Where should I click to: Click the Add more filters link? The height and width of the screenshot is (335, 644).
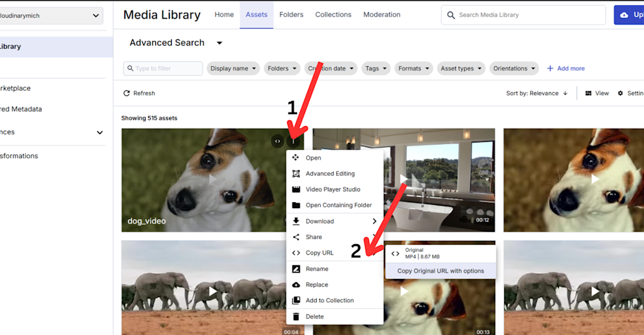pos(565,68)
